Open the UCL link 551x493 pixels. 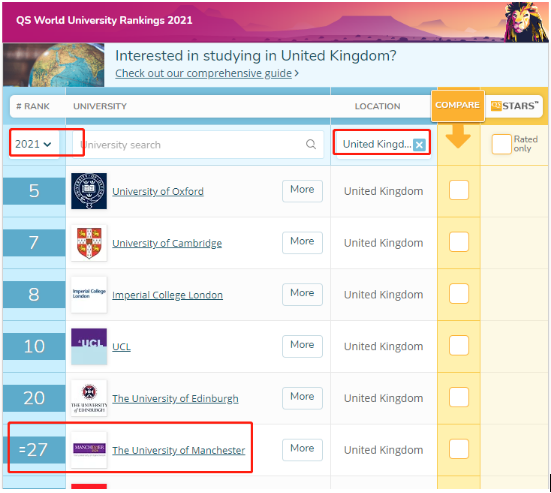121,346
